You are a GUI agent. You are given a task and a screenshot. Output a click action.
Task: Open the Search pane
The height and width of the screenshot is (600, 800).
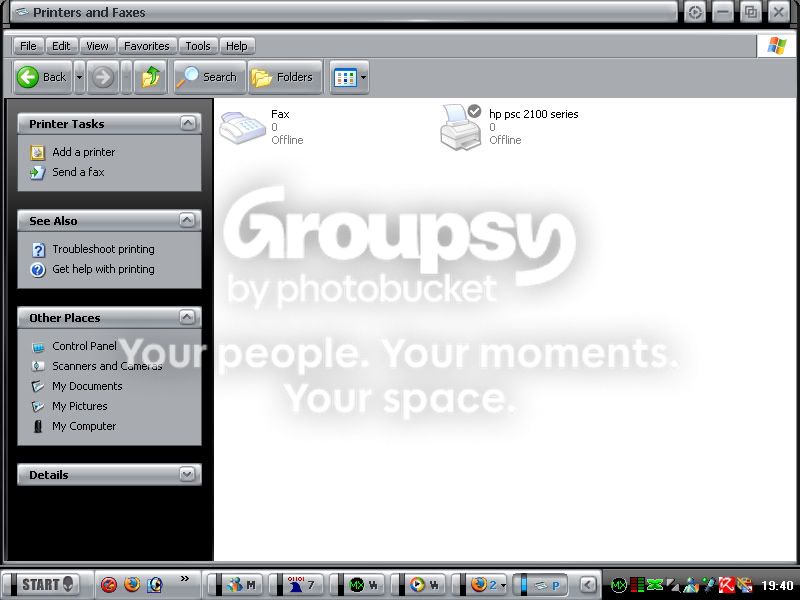(x=210, y=78)
